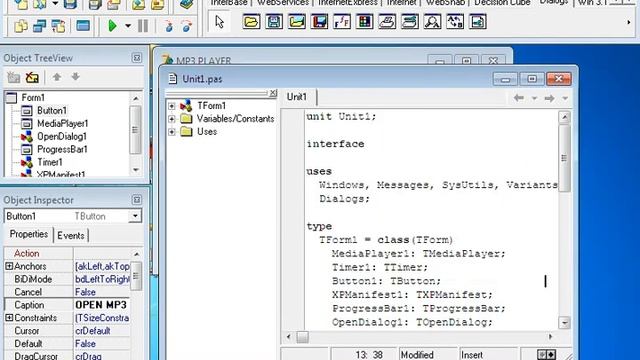Click the Trace Into debug icon
The height and width of the screenshot is (360, 640).
pos(169,26)
